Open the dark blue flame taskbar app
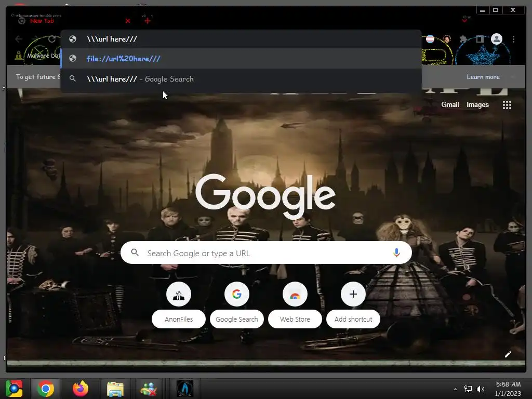Screen dimensions: 532x399 (185, 389)
